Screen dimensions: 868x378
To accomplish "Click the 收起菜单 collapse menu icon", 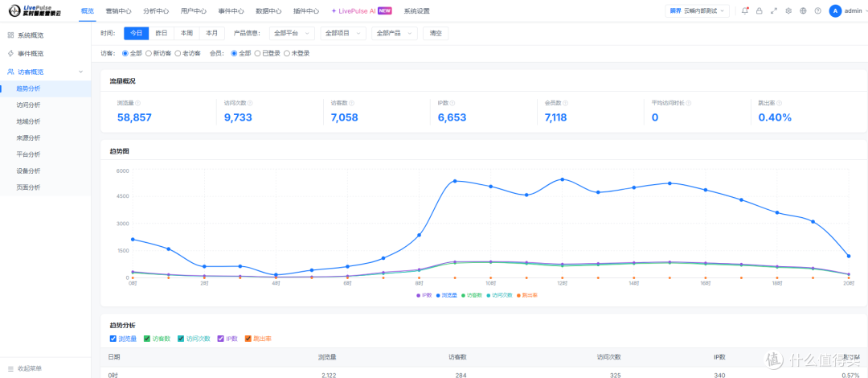I will pos(10,368).
